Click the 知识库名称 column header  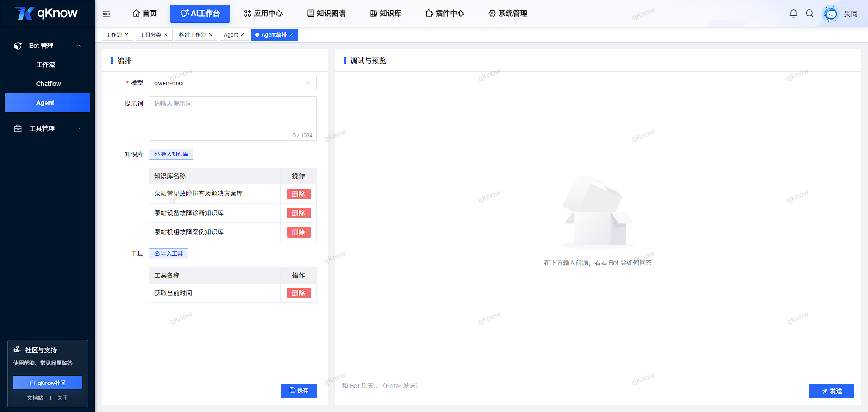pyautogui.click(x=215, y=176)
